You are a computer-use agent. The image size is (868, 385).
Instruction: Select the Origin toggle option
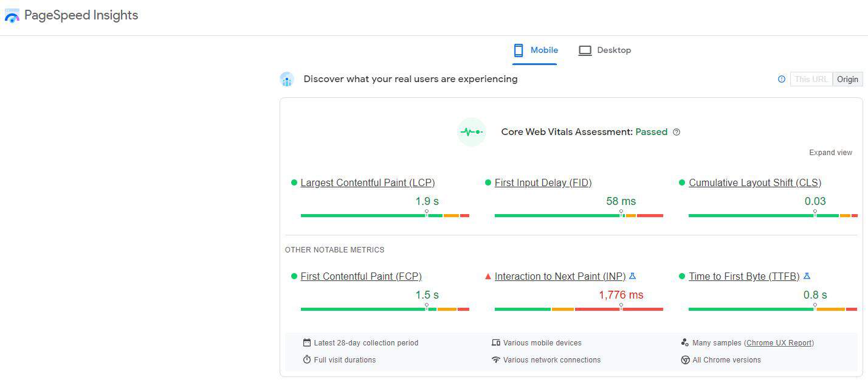point(847,79)
